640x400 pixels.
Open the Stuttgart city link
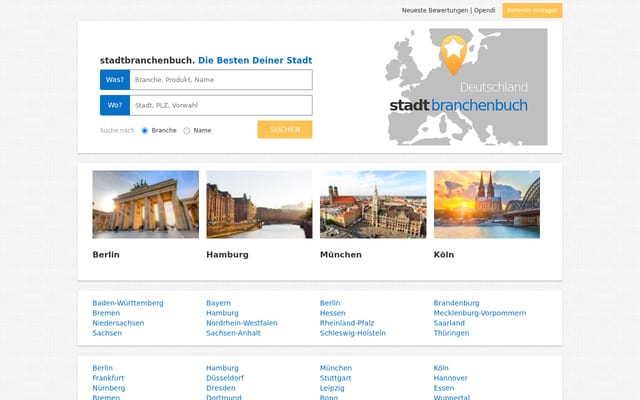[x=336, y=378]
